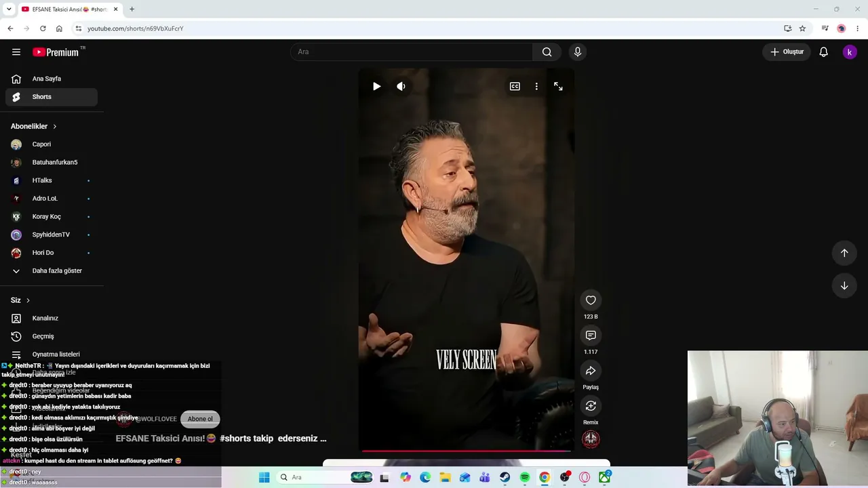Focus the YouTube Ara search field
Viewport: 868px width, 488px height.
(x=412, y=52)
